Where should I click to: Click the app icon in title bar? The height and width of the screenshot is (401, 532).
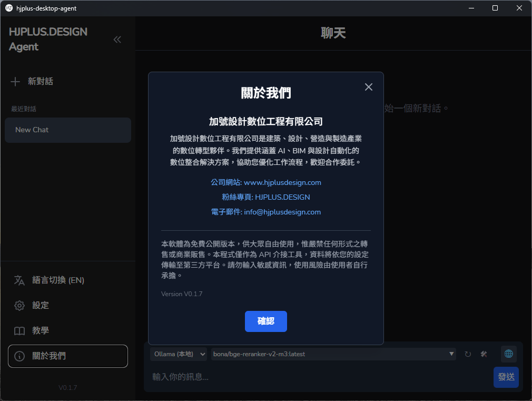(x=9, y=8)
